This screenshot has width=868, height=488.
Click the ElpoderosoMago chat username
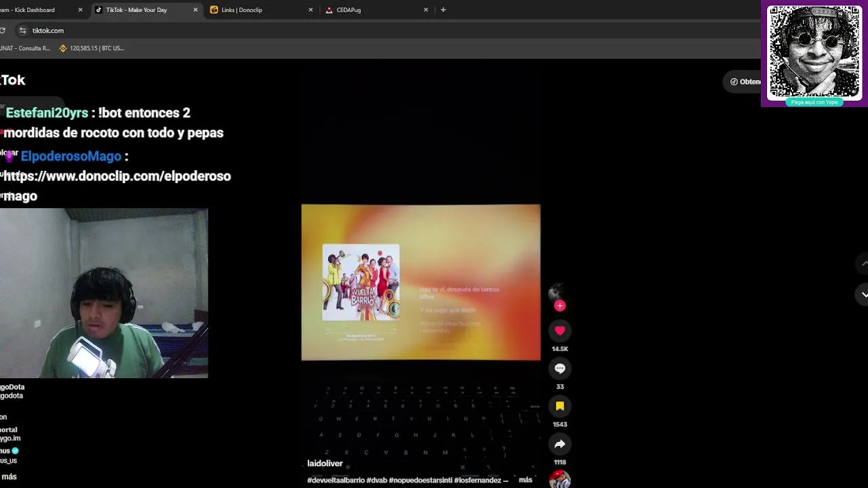tap(71, 156)
